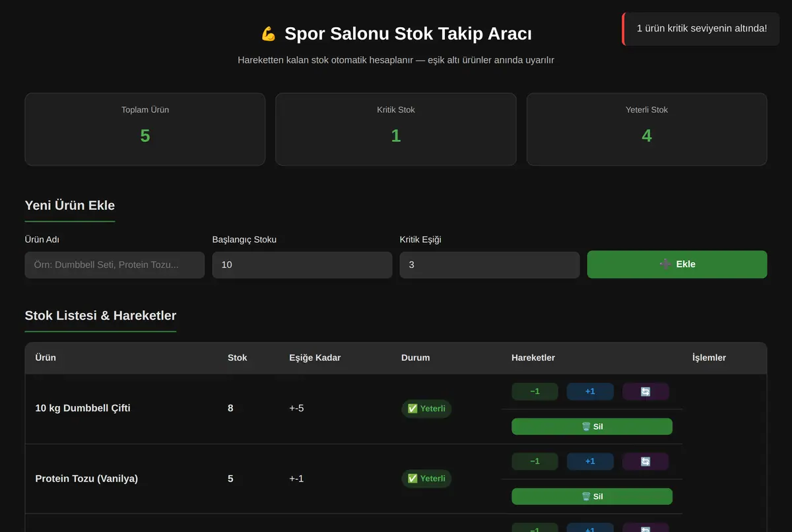Click the Durum column header
792x532 pixels.
pyautogui.click(x=416, y=358)
